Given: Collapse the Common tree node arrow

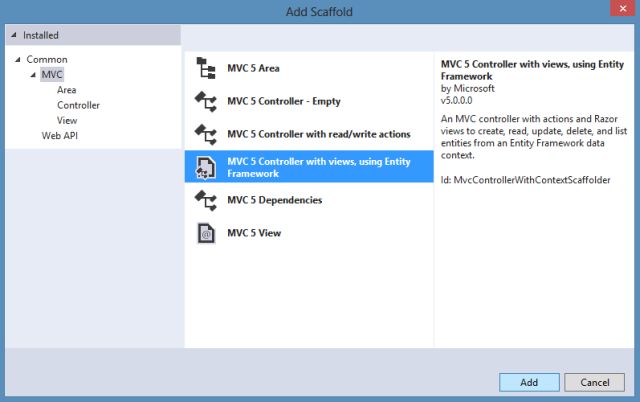Looking at the screenshot, I should [18, 60].
